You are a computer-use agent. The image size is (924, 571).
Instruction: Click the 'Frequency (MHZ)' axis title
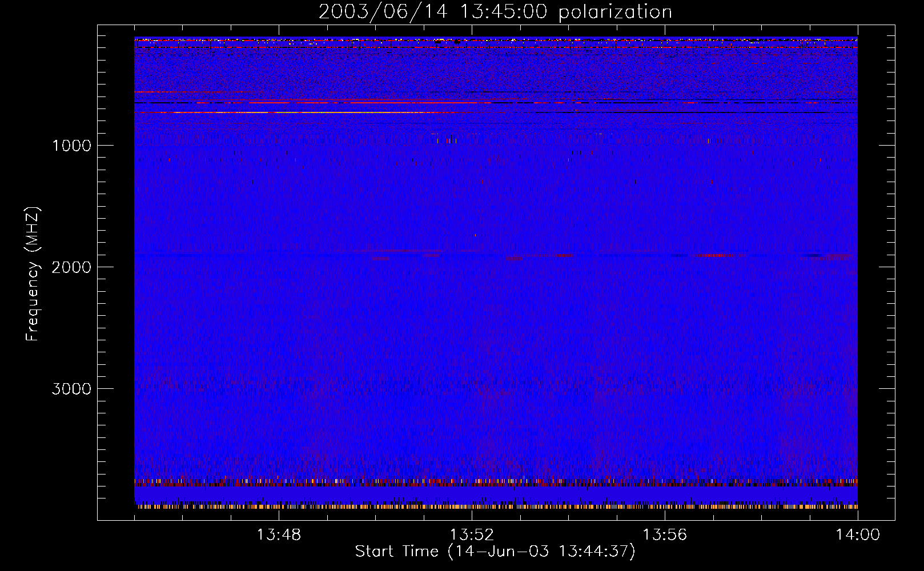pos(33,274)
